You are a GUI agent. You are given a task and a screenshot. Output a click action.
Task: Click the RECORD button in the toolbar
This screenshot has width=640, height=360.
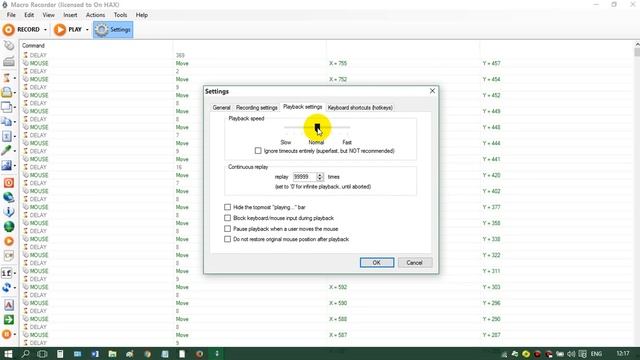point(21,30)
